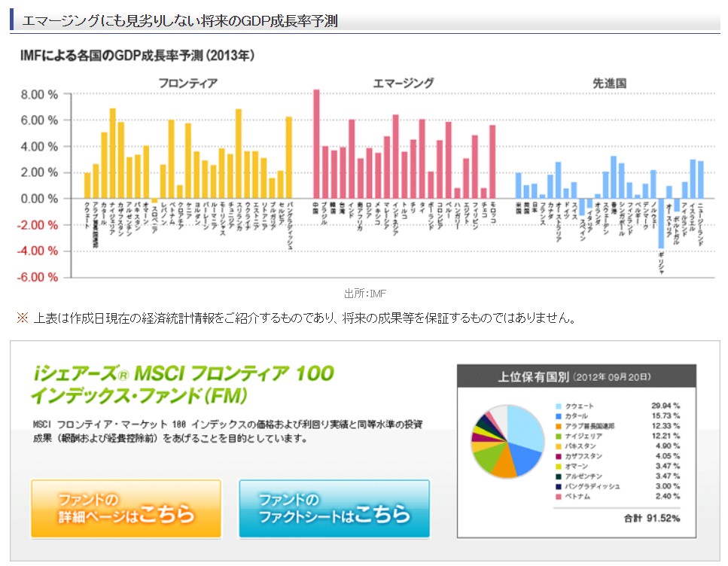Click the 4.90 % value
728x566 pixels.
coord(668,446)
